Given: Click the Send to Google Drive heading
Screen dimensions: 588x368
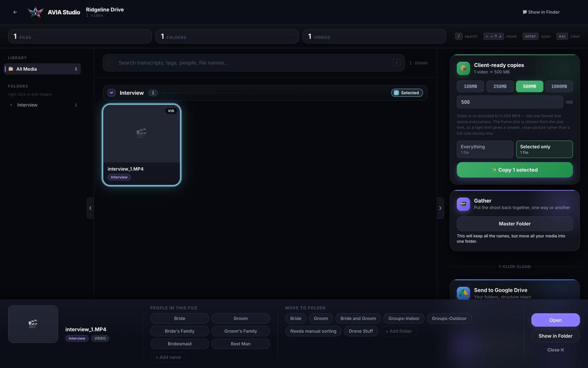Looking at the screenshot, I should [500, 290].
